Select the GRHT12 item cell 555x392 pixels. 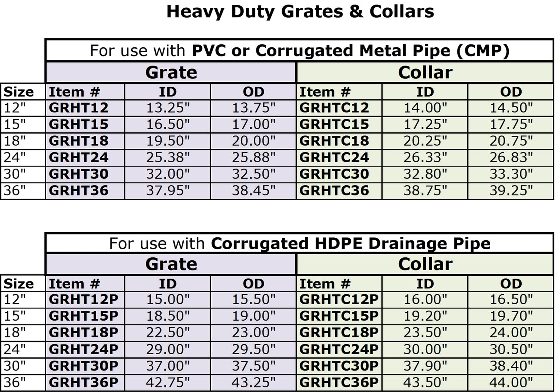click(x=85, y=108)
